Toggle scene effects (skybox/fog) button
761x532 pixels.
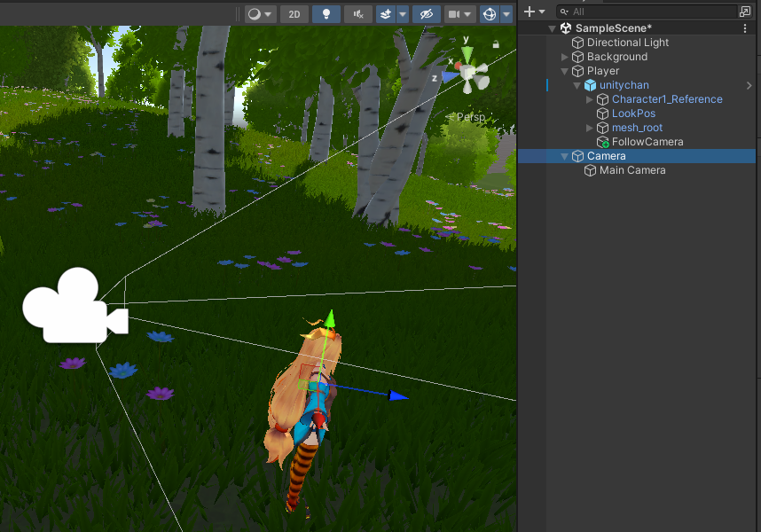tap(386, 14)
